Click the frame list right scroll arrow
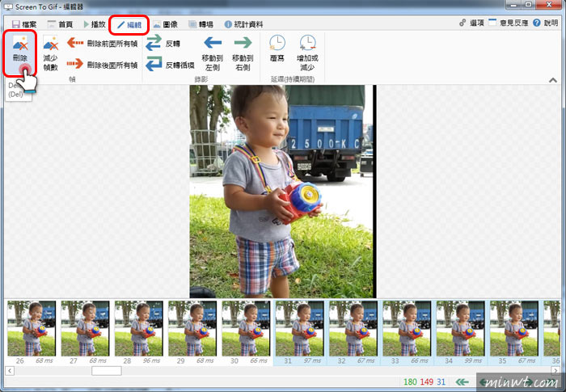This screenshot has height=392, width=566. coord(555,371)
